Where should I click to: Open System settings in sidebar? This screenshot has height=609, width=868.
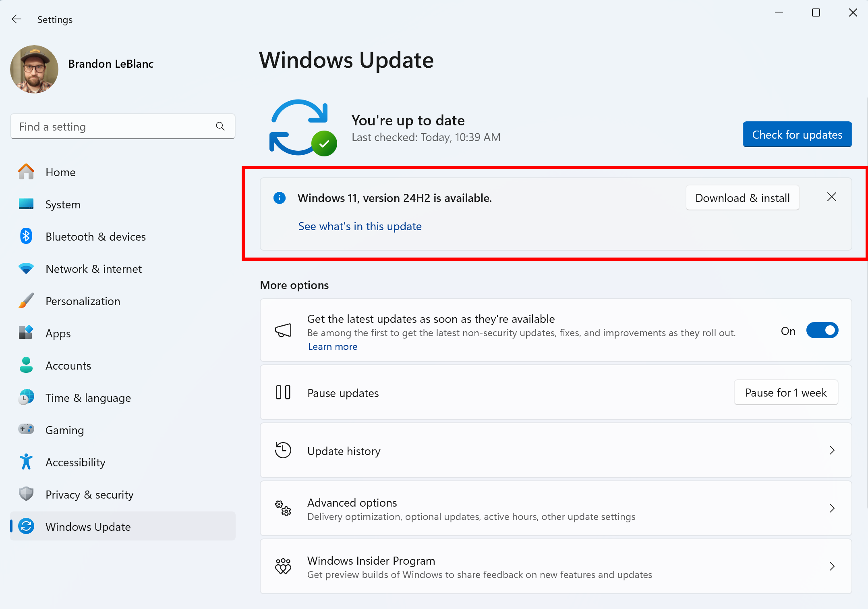click(x=123, y=204)
